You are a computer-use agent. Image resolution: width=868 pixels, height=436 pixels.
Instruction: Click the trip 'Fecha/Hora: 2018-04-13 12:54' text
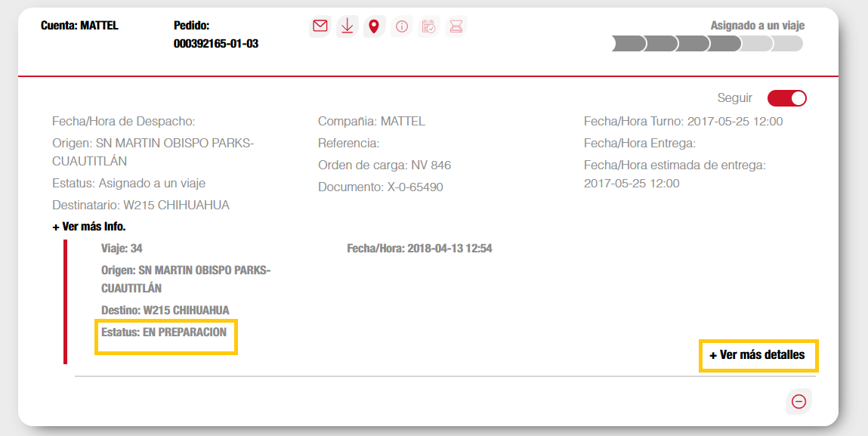click(419, 248)
